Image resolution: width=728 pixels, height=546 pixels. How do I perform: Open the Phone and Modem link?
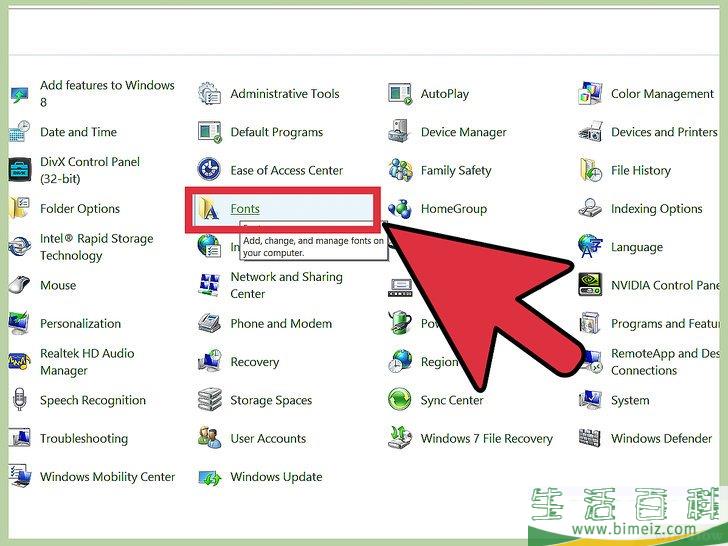coord(281,324)
